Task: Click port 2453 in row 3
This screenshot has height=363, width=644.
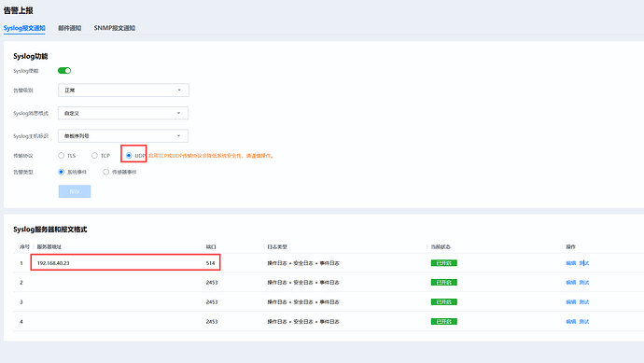Action: point(212,302)
